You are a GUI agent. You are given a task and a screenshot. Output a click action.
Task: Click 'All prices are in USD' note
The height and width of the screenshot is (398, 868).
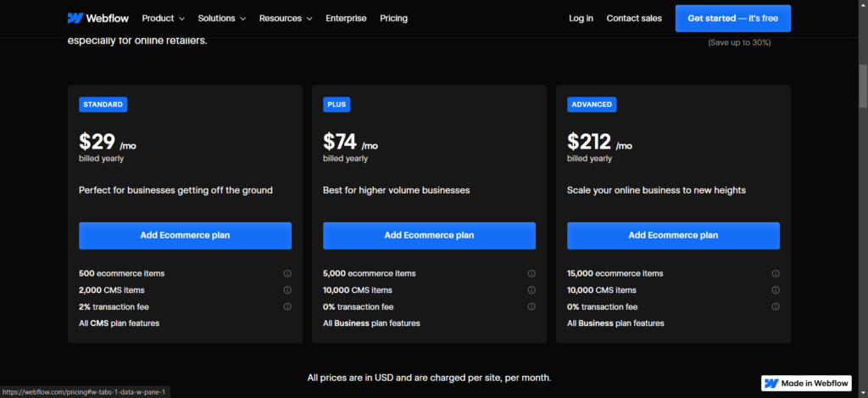pyautogui.click(x=429, y=378)
